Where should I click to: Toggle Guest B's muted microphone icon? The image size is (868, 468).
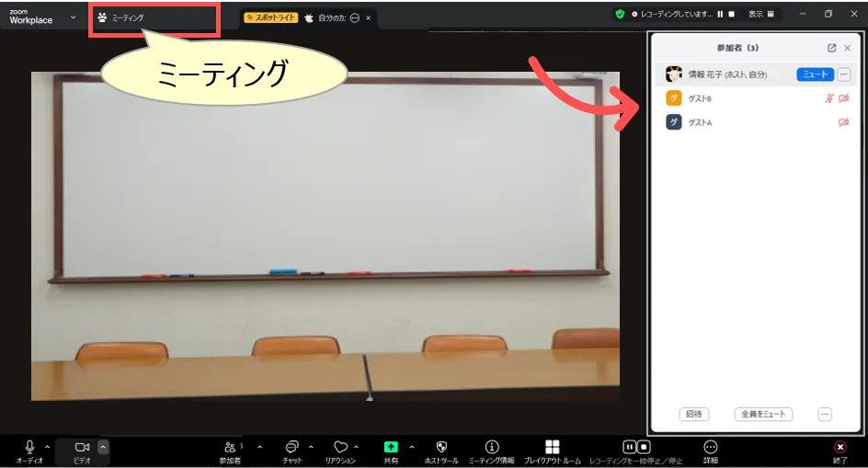[829, 98]
